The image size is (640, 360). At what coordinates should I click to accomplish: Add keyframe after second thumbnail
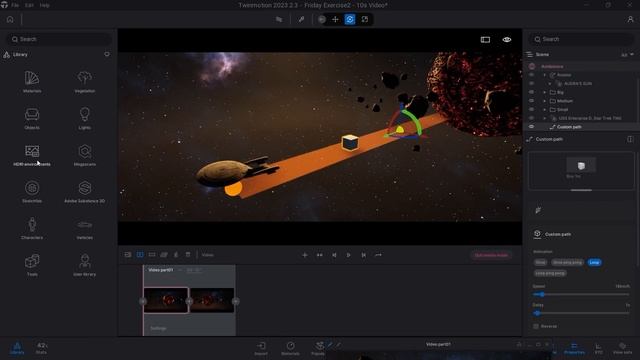[x=236, y=301]
